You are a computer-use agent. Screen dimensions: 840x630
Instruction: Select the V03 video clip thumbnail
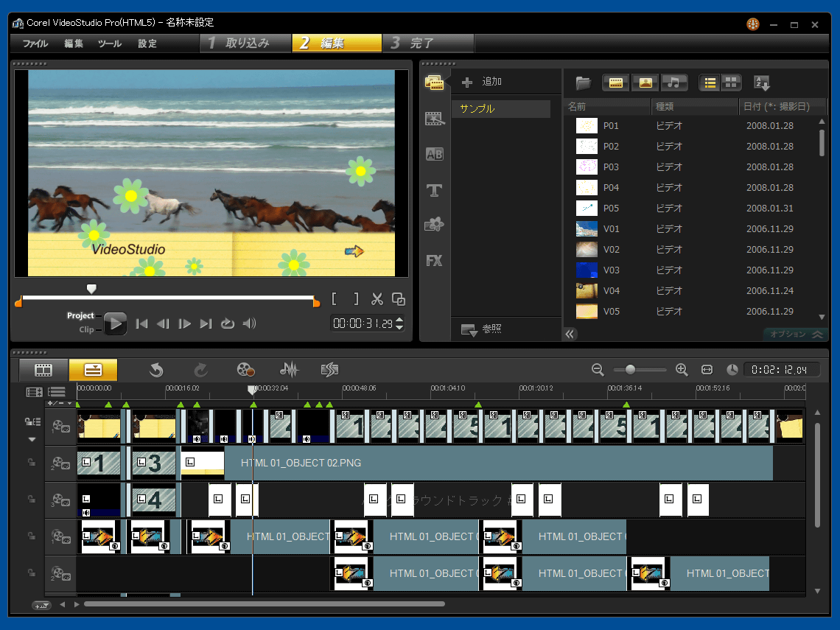click(587, 270)
